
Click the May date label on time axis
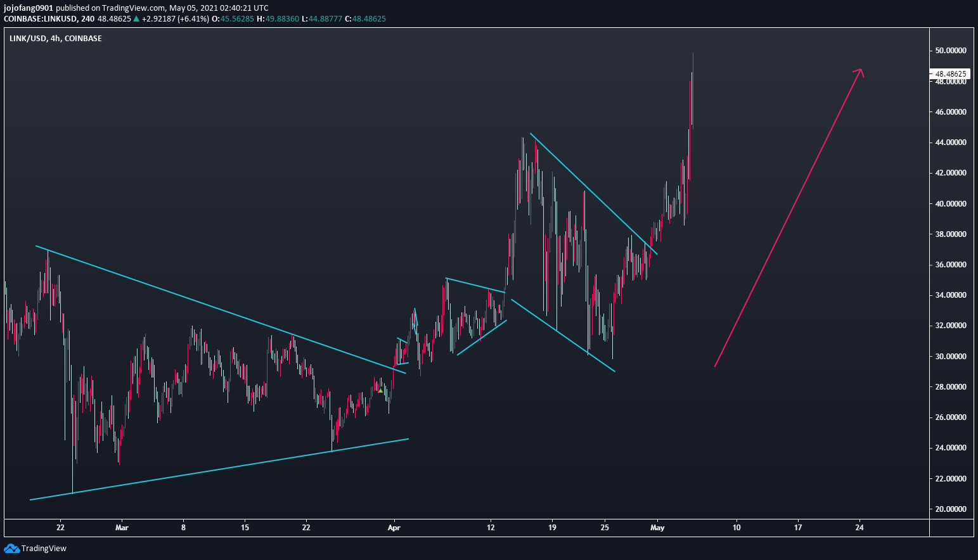point(657,527)
